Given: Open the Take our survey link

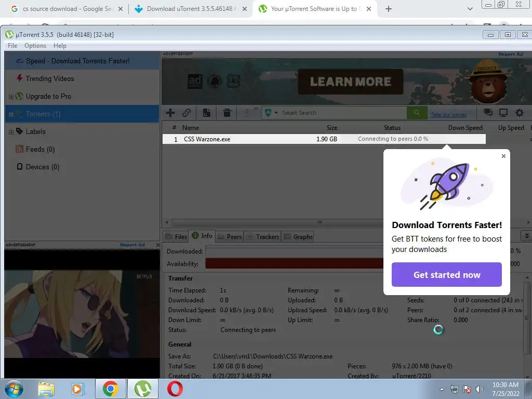Looking at the screenshot, I should click(448, 115).
